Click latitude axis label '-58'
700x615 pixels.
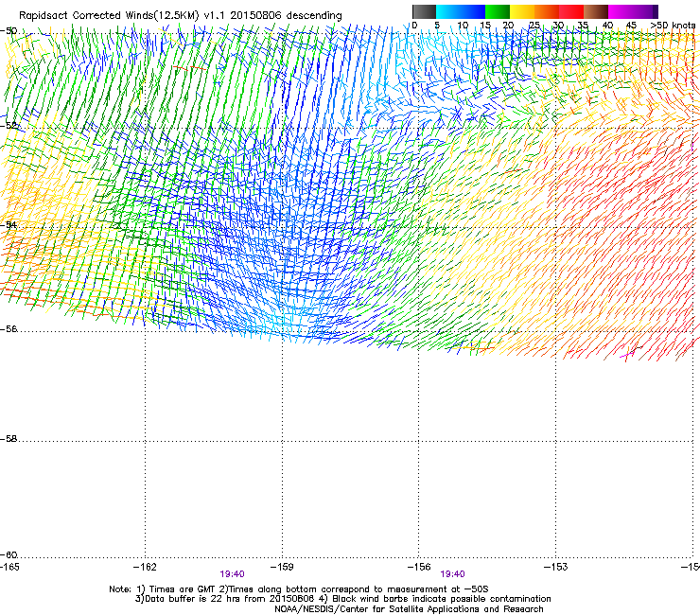(9, 439)
